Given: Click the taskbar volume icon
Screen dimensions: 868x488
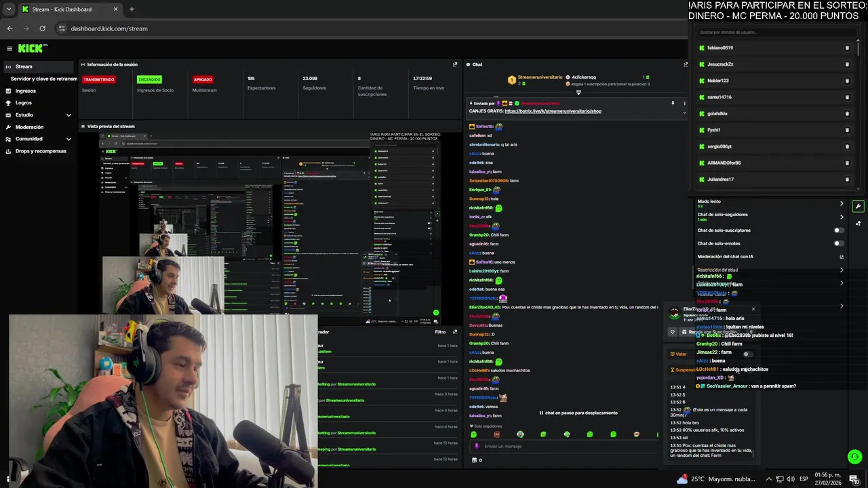Looking at the screenshot, I should click(x=790, y=479).
